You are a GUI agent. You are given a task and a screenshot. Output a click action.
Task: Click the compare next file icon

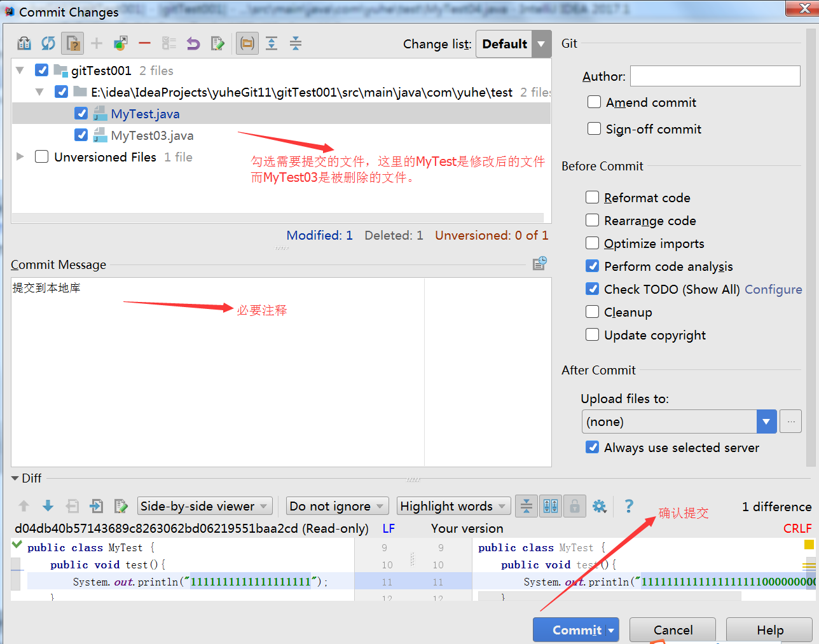[97, 506]
